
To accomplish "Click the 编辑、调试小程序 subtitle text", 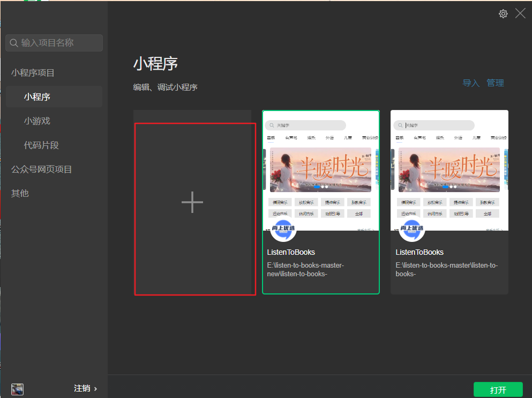I will pyautogui.click(x=165, y=87).
